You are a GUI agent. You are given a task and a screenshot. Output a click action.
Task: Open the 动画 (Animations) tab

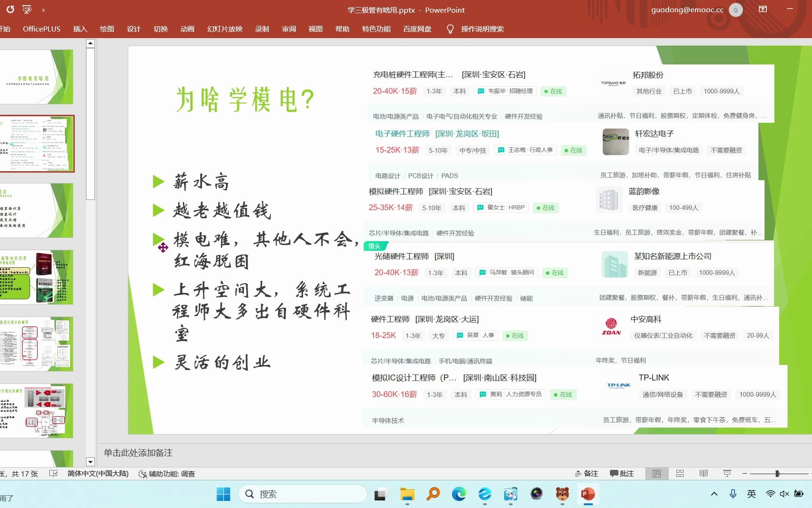click(187, 29)
